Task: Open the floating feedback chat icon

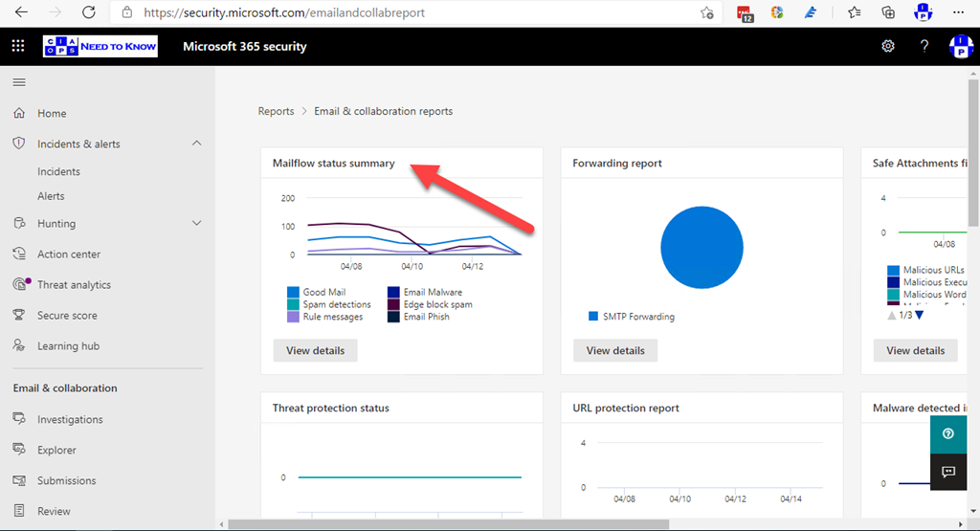Action: click(x=948, y=472)
